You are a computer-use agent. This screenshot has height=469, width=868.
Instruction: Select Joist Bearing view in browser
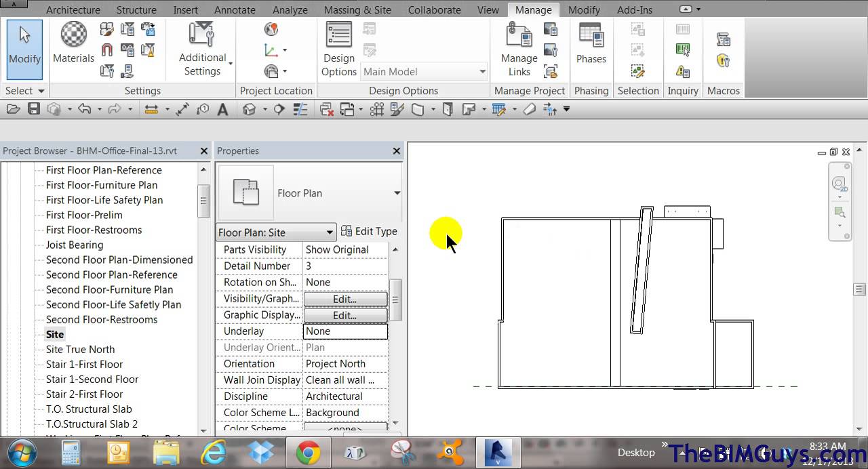coord(75,245)
